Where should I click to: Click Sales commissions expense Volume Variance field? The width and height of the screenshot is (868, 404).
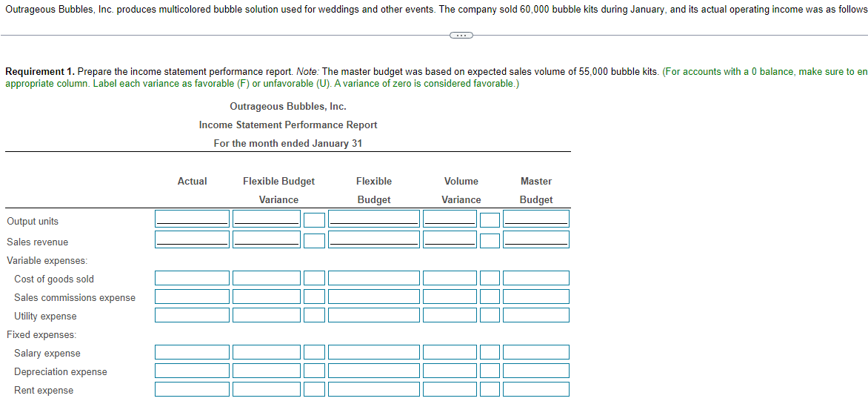click(450, 297)
